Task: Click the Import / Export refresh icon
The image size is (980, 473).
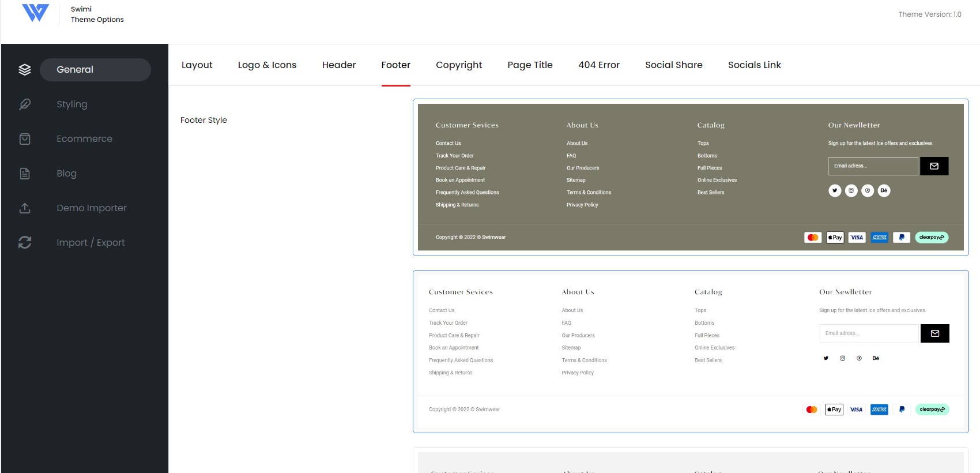Action: (x=25, y=243)
